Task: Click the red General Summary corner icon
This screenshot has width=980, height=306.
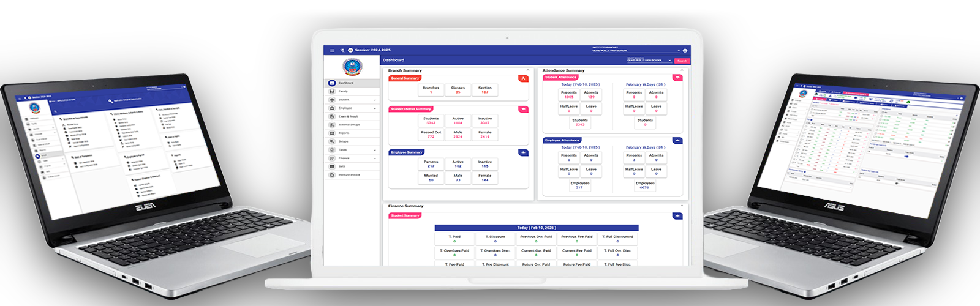Action: (x=523, y=78)
